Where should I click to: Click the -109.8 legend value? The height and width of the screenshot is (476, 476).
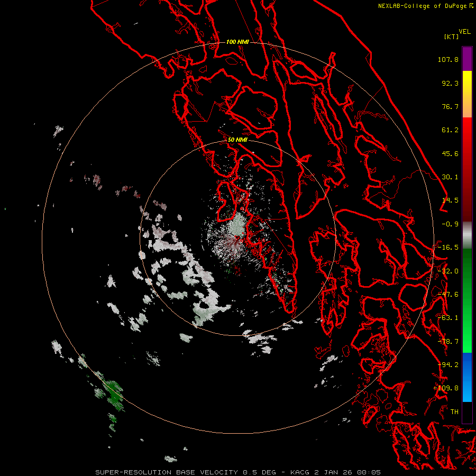(446, 388)
